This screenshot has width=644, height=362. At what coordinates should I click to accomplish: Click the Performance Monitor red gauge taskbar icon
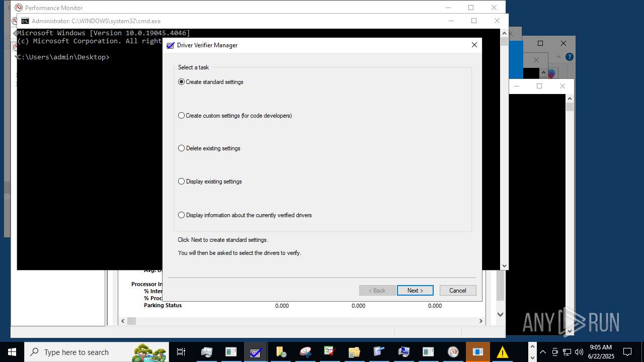coord(453,352)
